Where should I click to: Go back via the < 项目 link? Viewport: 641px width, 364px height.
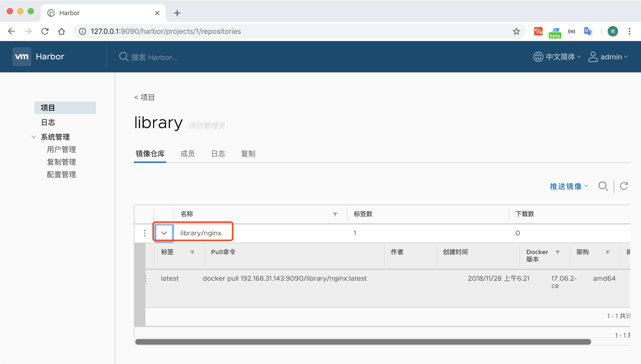coord(144,97)
